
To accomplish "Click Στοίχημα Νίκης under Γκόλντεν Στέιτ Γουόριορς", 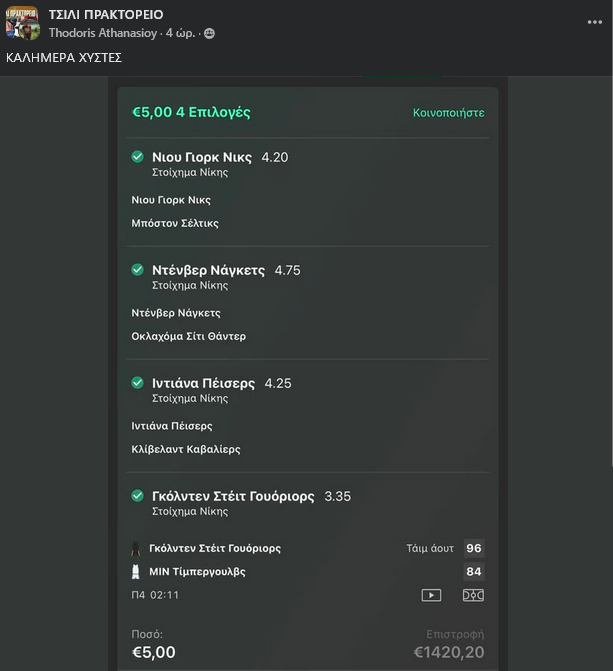I will pyautogui.click(x=190, y=511).
